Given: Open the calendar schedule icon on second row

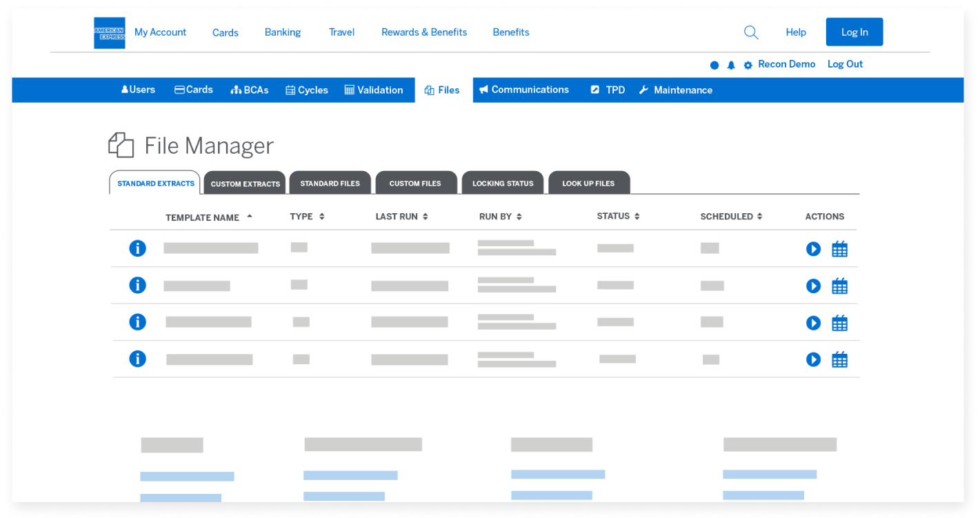Looking at the screenshot, I should point(839,286).
